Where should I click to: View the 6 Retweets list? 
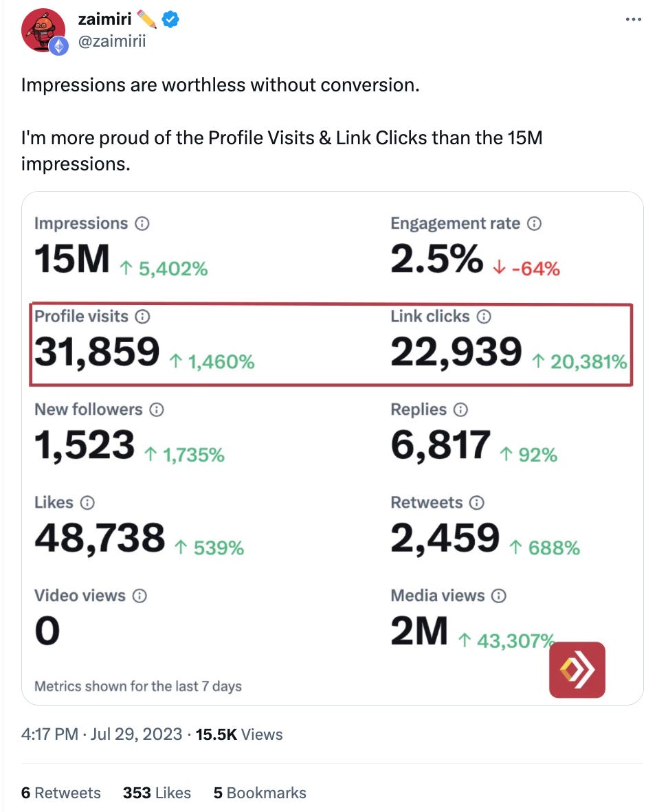pyautogui.click(x=61, y=793)
